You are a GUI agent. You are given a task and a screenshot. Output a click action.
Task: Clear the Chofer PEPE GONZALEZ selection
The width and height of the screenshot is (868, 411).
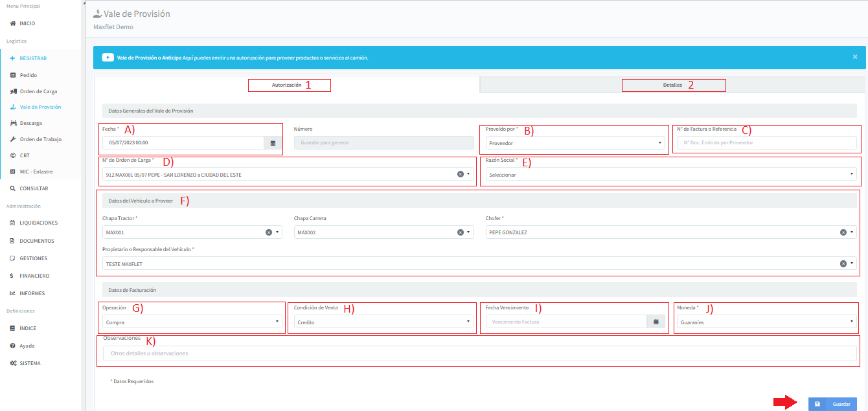(843, 232)
